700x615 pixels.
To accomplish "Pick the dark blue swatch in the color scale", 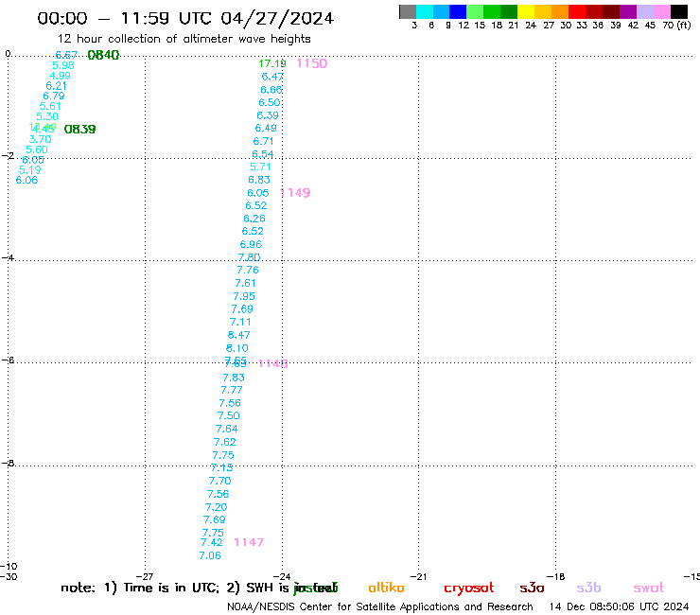I will (458, 11).
